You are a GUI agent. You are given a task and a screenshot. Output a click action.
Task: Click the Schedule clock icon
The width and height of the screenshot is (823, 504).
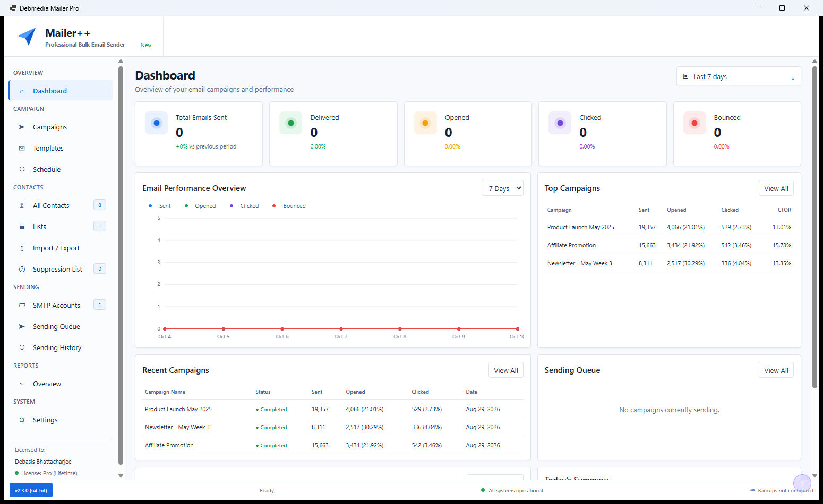[22, 169]
